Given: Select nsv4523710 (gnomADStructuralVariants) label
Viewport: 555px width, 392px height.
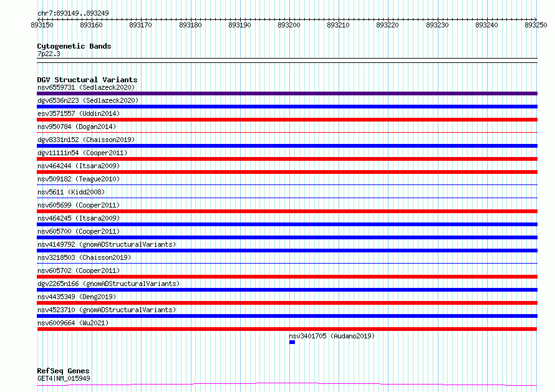Looking at the screenshot, I should (x=107, y=310).
